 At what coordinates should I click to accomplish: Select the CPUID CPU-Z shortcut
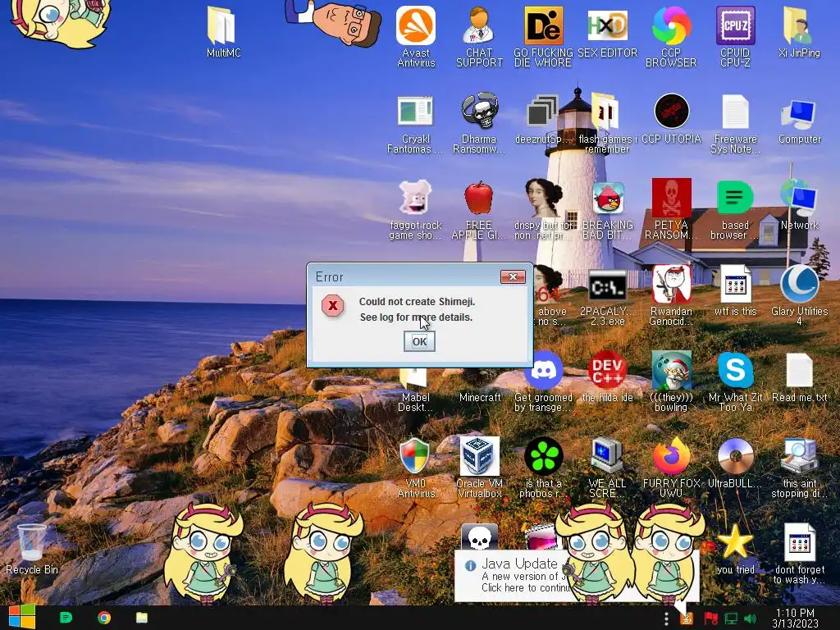tap(735, 36)
